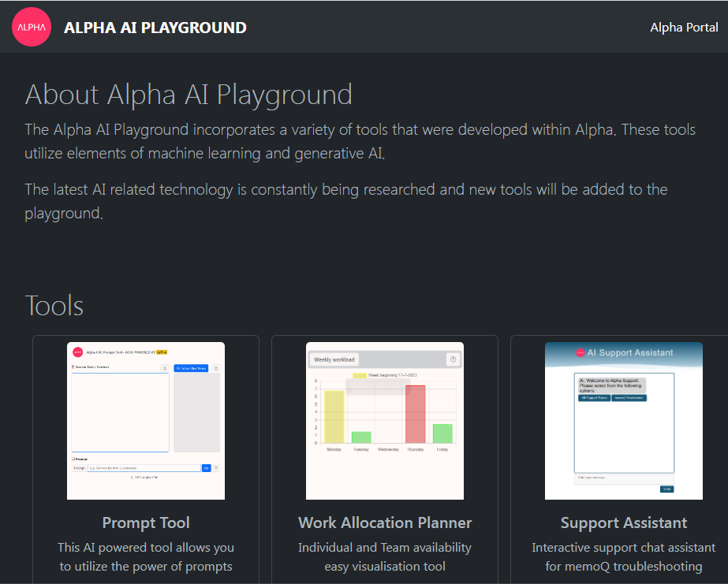The image size is (728, 584).
Task: Select the Work Allocation Planner title
Action: (x=385, y=523)
